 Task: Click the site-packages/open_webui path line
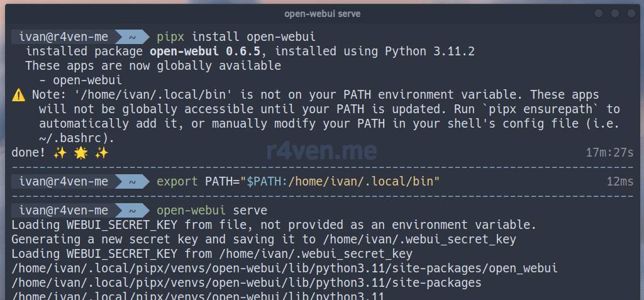[x=284, y=269]
